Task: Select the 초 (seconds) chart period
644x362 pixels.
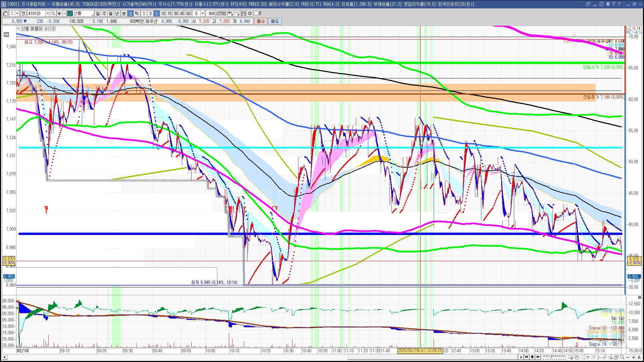Action: tap(130, 13)
